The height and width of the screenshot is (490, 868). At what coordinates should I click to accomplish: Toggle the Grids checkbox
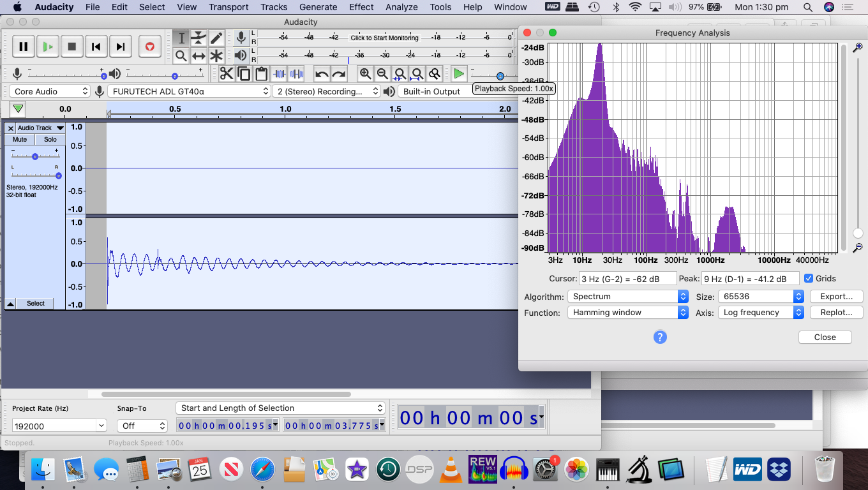point(809,278)
